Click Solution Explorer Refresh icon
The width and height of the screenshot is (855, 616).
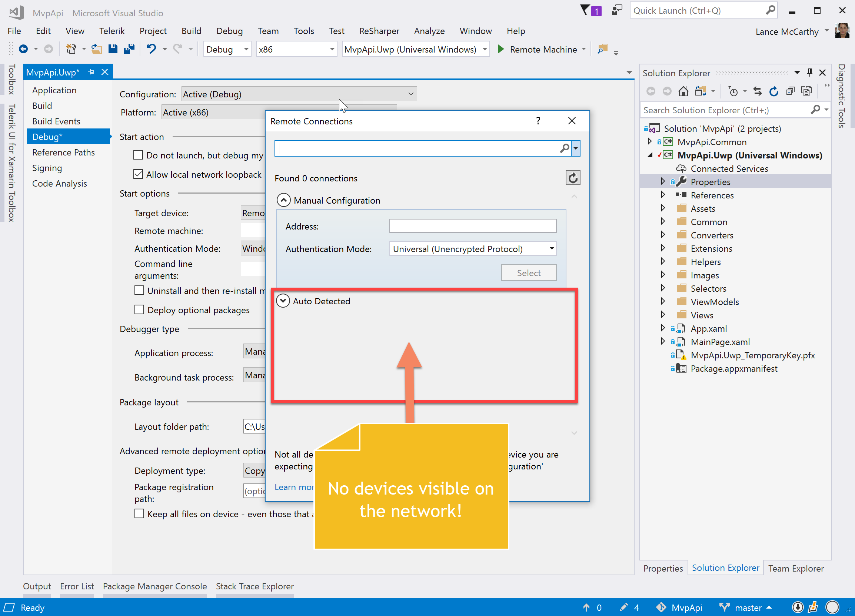(774, 91)
